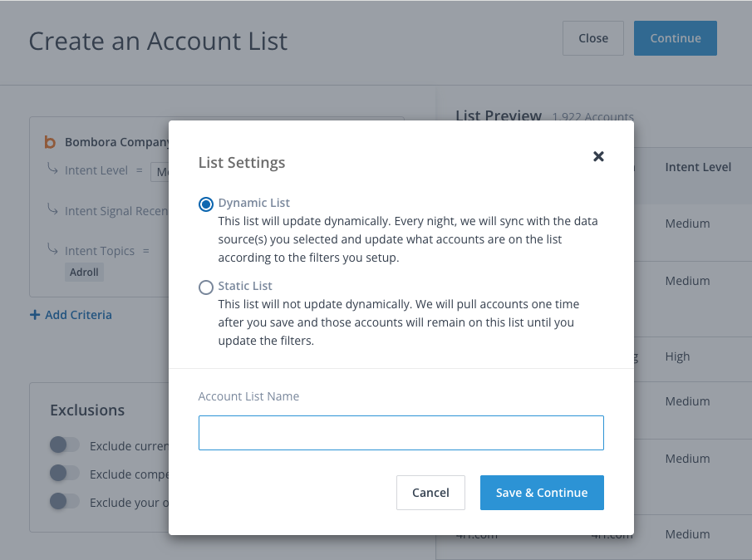Focus the Account List Name text field

(x=401, y=433)
